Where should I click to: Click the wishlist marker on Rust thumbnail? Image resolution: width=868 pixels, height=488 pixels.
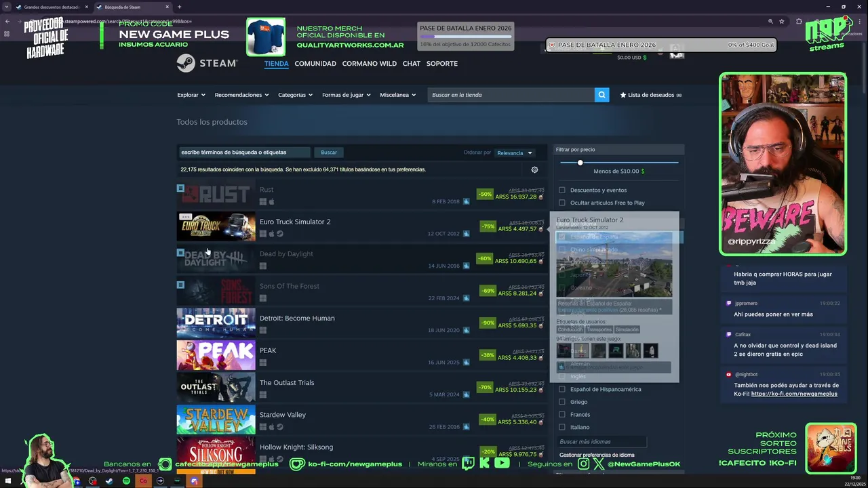pos(180,188)
